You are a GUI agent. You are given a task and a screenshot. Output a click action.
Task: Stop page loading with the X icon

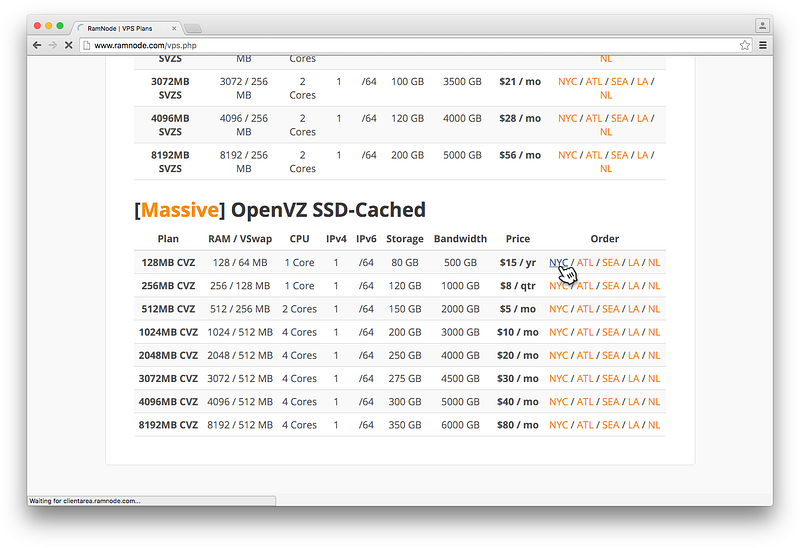point(68,45)
